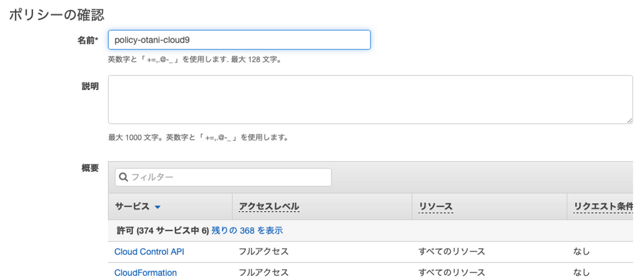Image resolution: width=644 pixels, height=278 pixels.
Task: Select the リソース column header
Action: coord(435,207)
